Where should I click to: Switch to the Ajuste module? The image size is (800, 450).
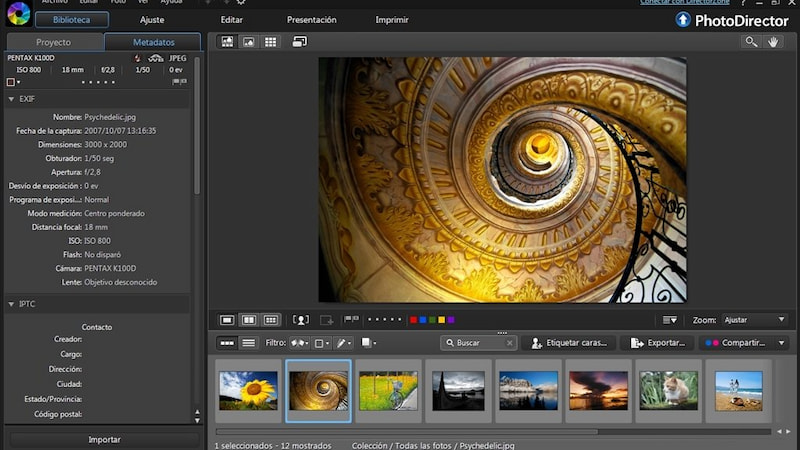pos(152,20)
